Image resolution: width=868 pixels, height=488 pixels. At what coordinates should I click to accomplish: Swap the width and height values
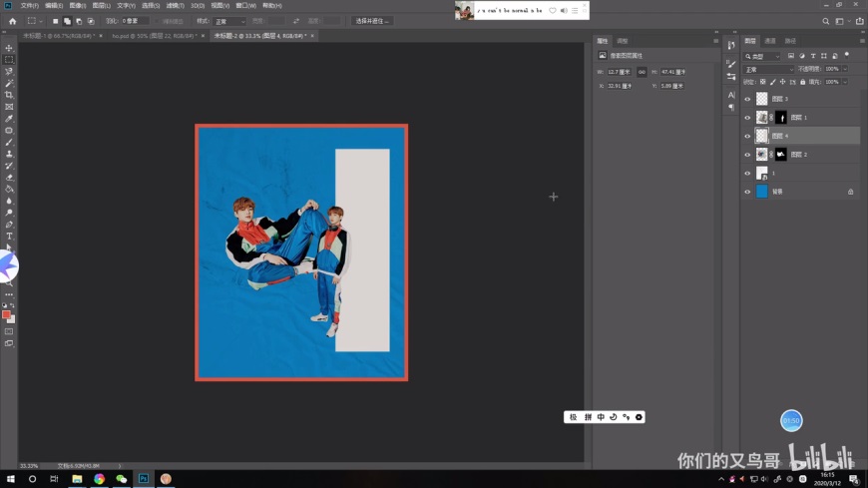(296, 21)
